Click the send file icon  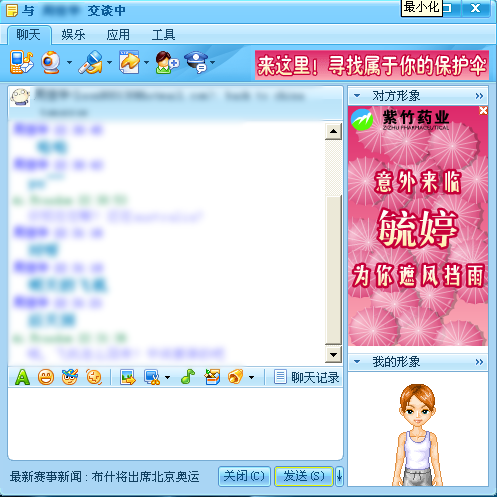click(129, 62)
